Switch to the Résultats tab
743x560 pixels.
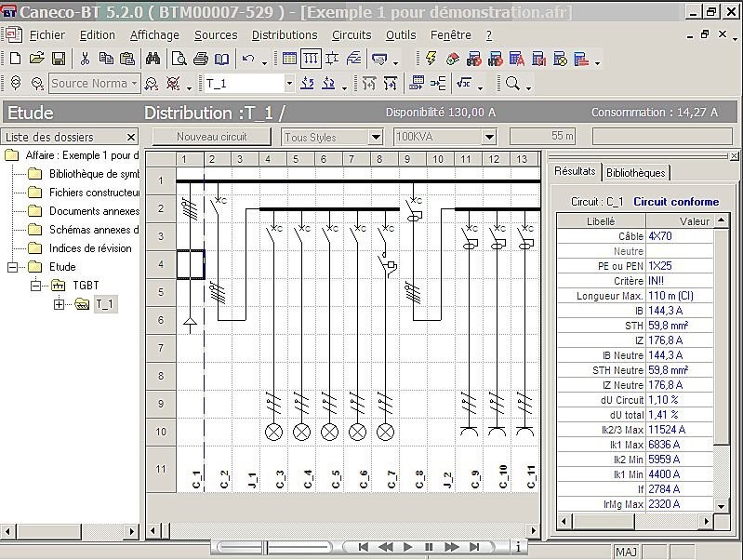pos(575,171)
